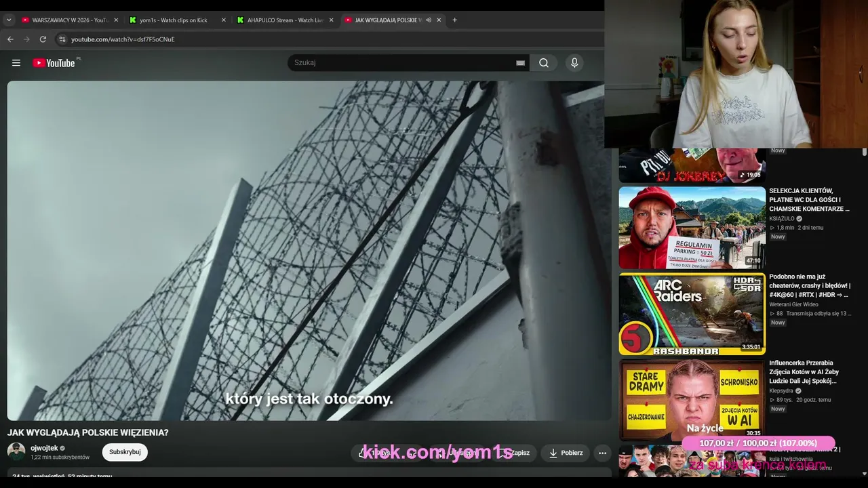The height and width of the screenshot is (488, 868).
Task: Download the video with Pobierz
Action: click(566, 453)
